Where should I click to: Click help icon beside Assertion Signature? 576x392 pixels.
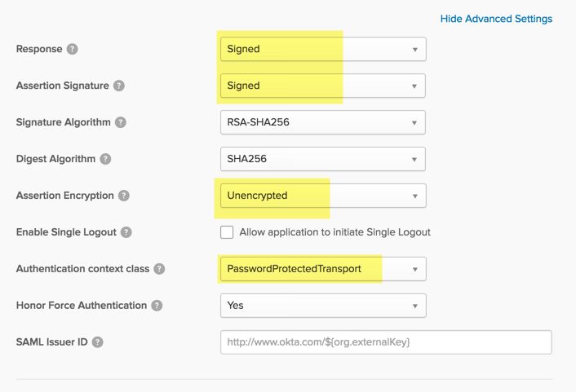click(119, 86)
